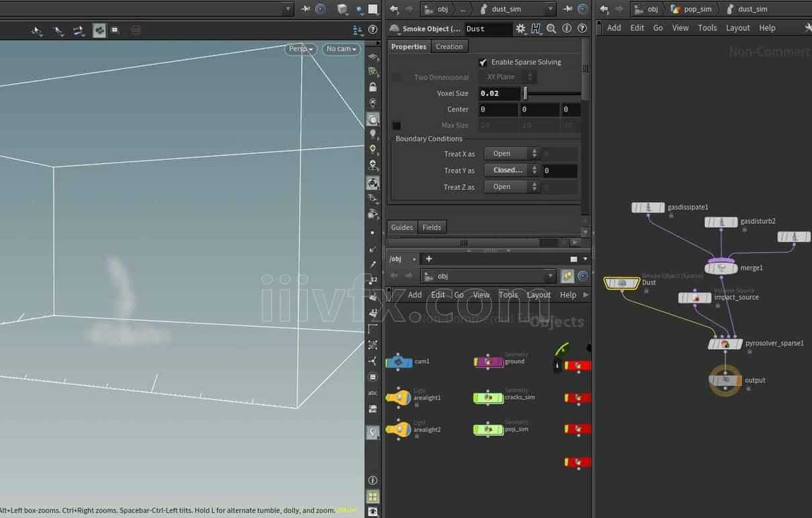
Task: Click the Voxel Size slider handle
Action: 526,94
